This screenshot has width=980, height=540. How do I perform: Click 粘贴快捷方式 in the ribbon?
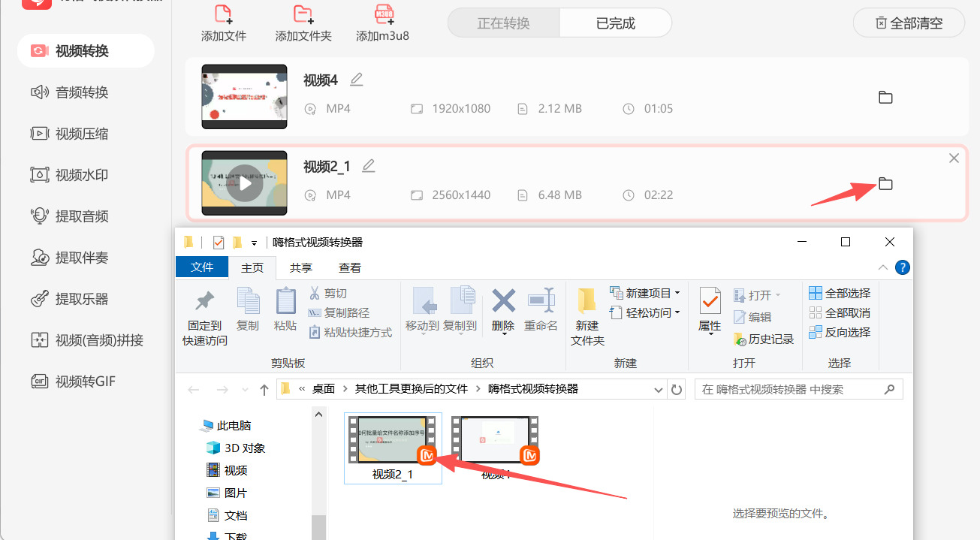351,333
